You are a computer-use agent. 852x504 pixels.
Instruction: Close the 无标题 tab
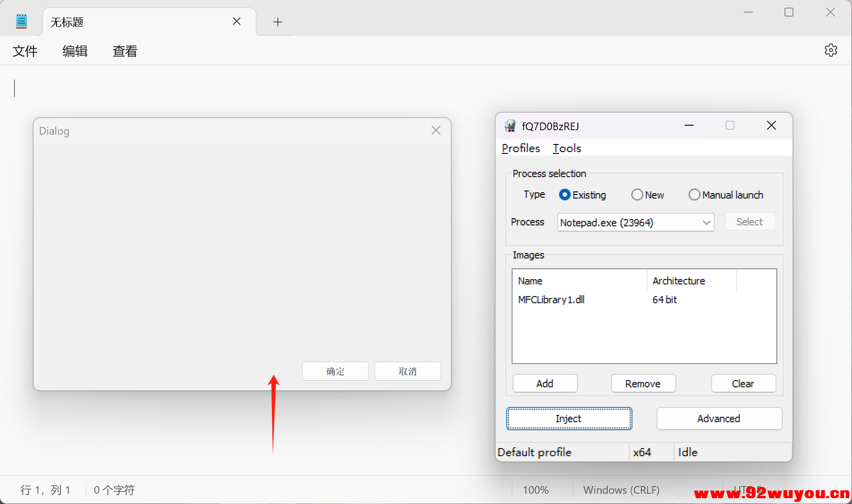pos(237,21)
